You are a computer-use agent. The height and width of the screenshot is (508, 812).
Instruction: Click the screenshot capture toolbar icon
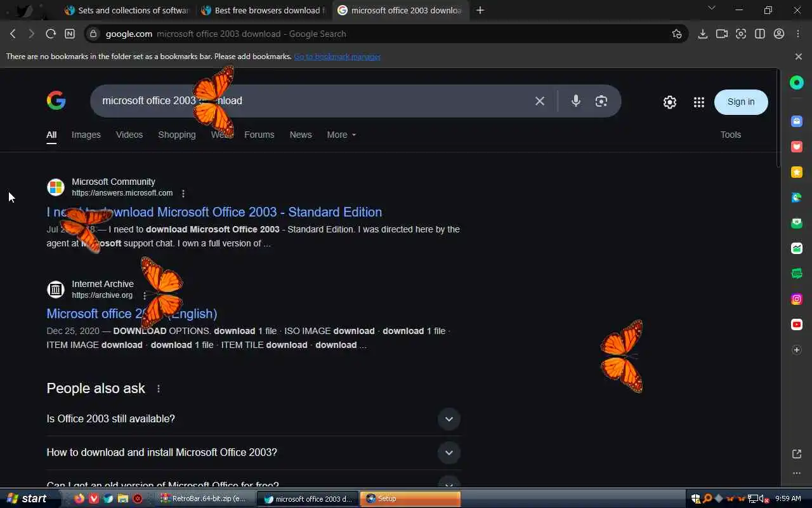click(740, 34)
